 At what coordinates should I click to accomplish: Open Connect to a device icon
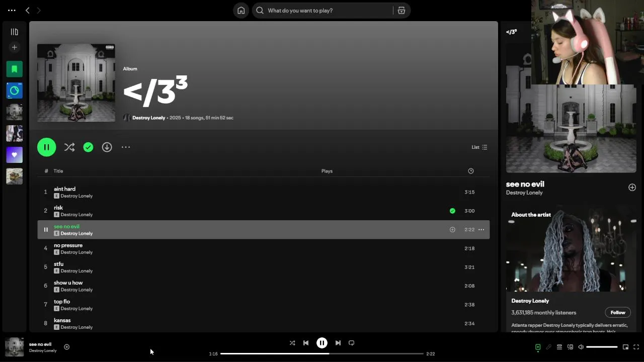pos(570,347)
